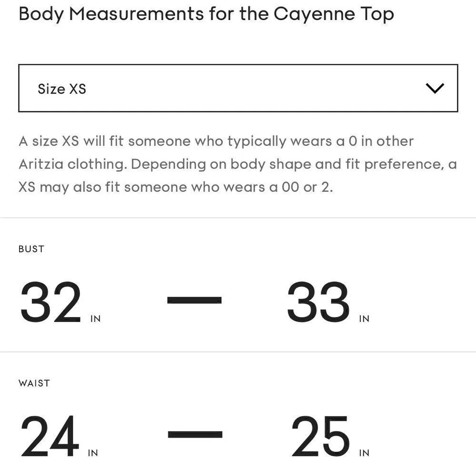The height and width of the screenshot is (476, 476).
Task: Click the divider line above BUST
Action: coord(238,217)
